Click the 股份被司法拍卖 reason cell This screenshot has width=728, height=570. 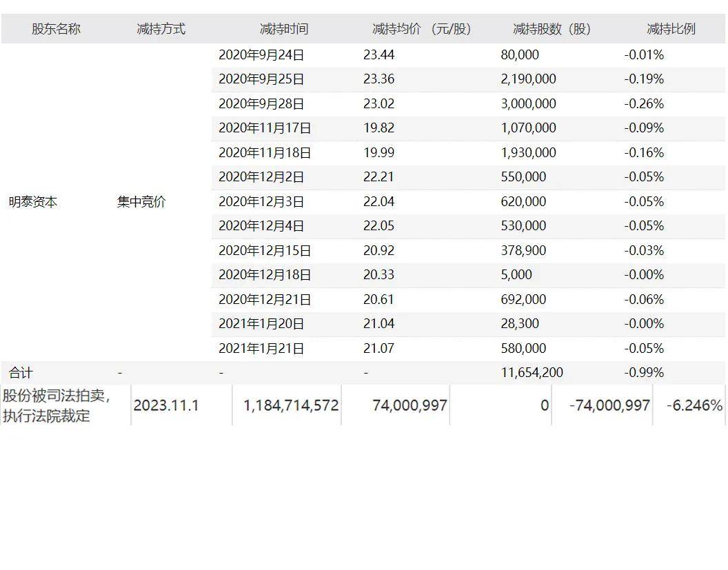pyautogui.click(x=57, y=405)
